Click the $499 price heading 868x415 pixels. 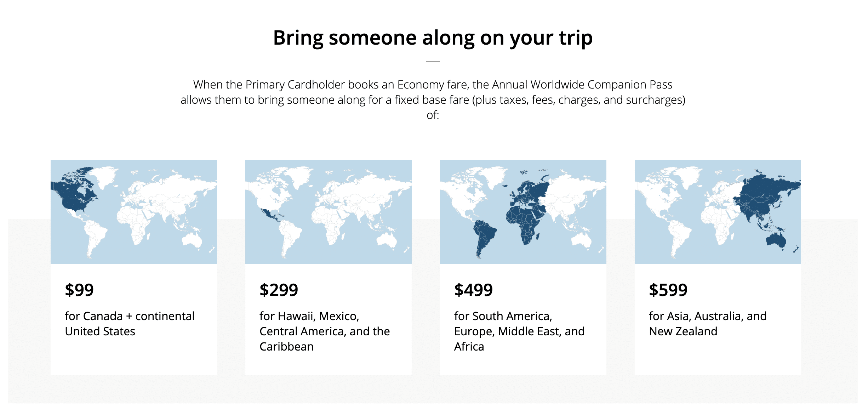click(473, 290)
